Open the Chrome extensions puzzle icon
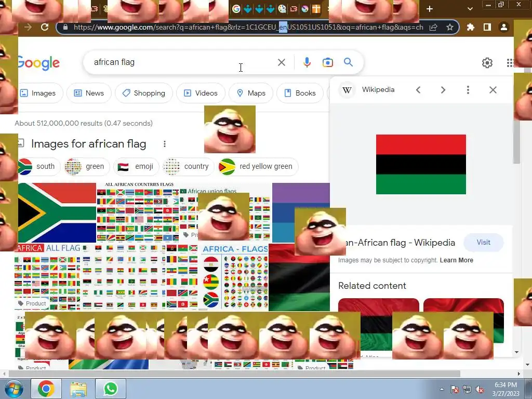532x399 pixels. (470, 27)
